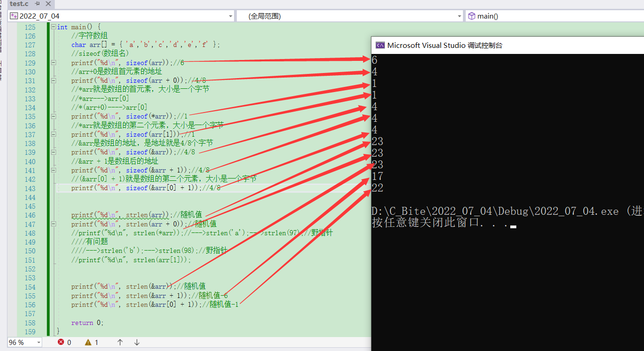Click the sizeof(&arr[0] + 1) line 143
Image resolution: width=644 pixels, height=351 pixels.
click(x=146, y=188)
